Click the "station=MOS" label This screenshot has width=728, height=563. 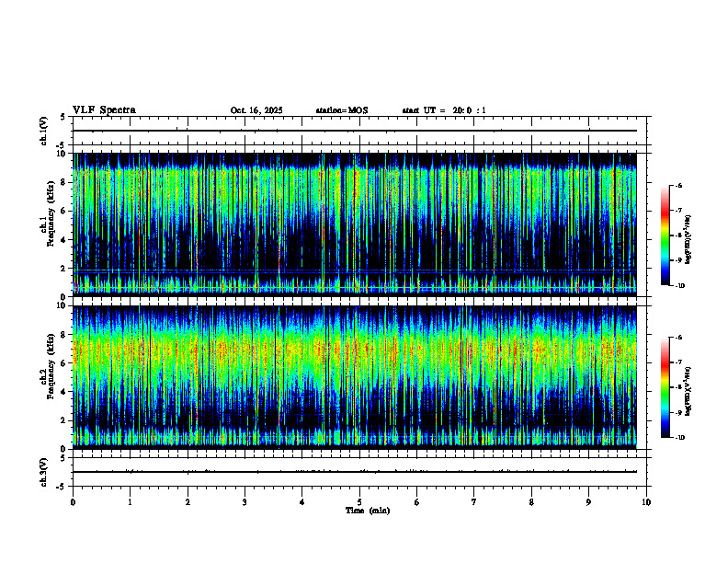click(342, 110)
